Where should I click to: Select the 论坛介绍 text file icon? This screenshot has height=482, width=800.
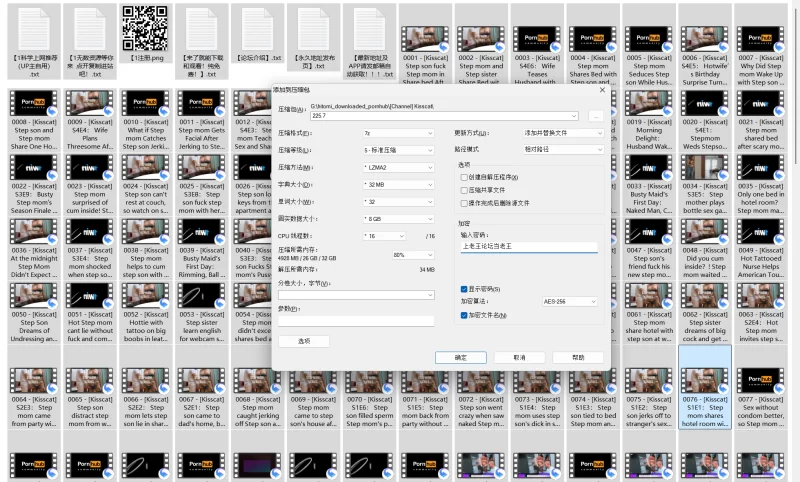tap(259, 27)
